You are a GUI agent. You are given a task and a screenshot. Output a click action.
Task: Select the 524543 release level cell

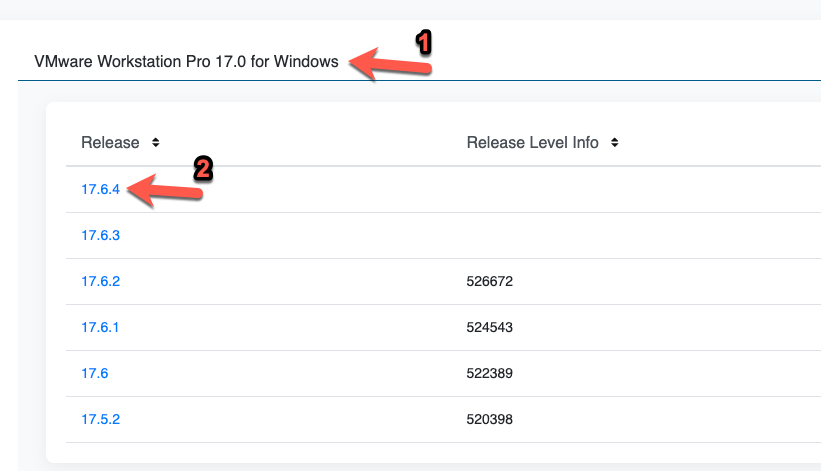pyautogui.click(x=489, y=327)
